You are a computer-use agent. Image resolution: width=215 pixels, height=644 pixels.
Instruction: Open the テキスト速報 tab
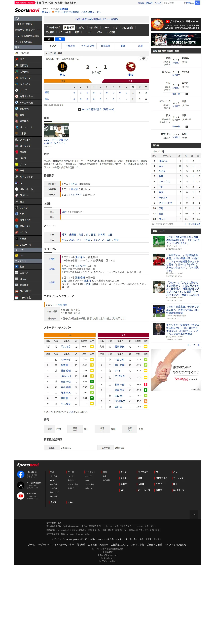[x=88, y=46]
